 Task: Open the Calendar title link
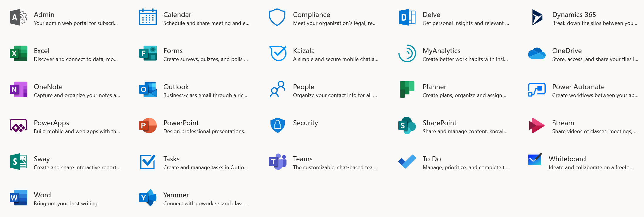click(177, 15)
